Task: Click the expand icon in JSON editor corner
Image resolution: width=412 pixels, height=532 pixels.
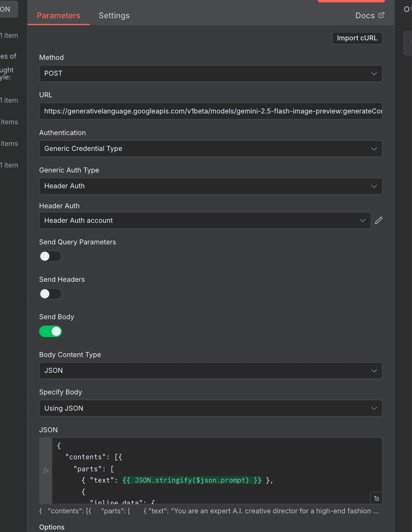Action: coord(376,498)
